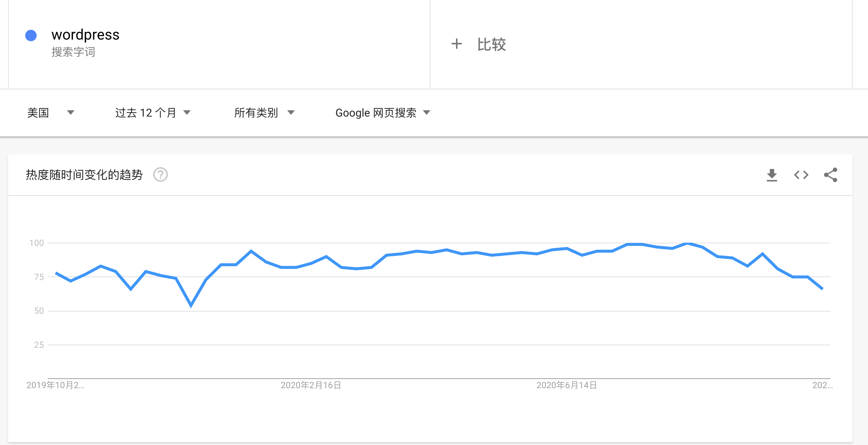Open the embed code for the chart
The width and height of the screenshot is (868, 445).
pos(801,175)
